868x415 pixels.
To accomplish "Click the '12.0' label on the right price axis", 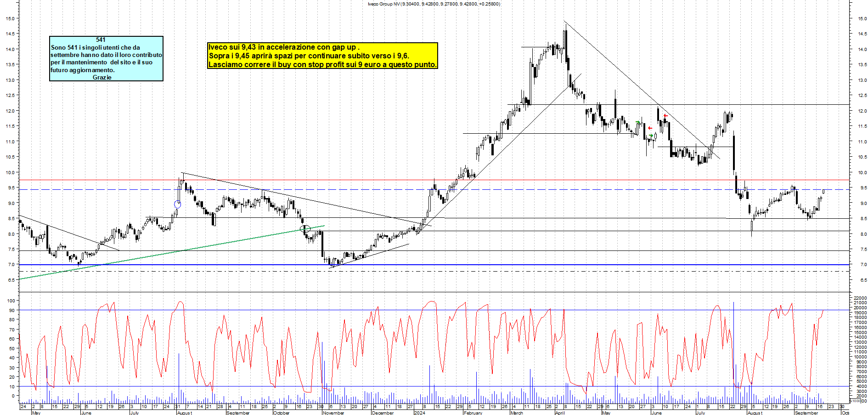I will (x=862, y=111).
